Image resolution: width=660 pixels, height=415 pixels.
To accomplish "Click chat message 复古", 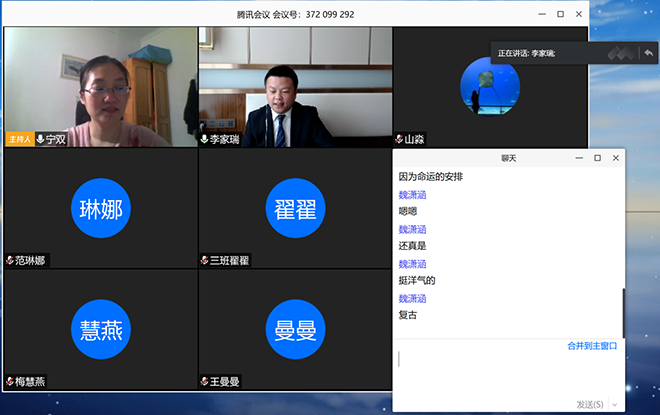I will (x=408, y=315).
